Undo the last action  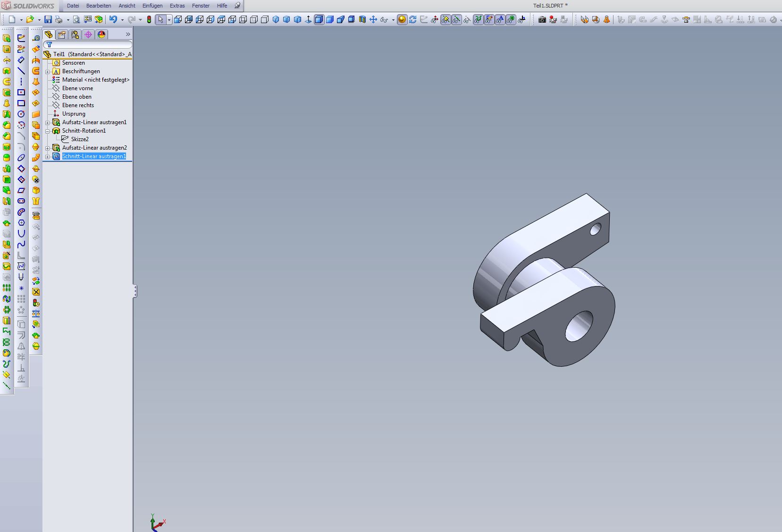113,19
